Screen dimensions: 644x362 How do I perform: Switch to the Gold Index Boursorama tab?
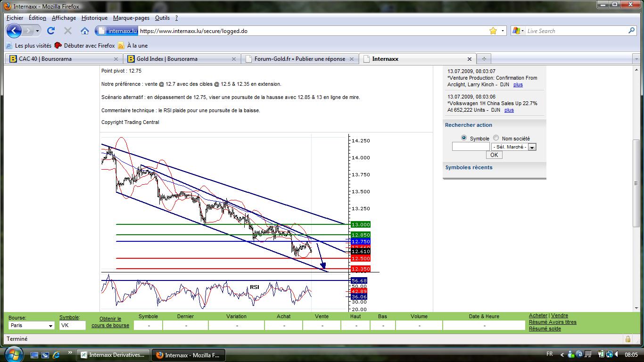[182, 59]
